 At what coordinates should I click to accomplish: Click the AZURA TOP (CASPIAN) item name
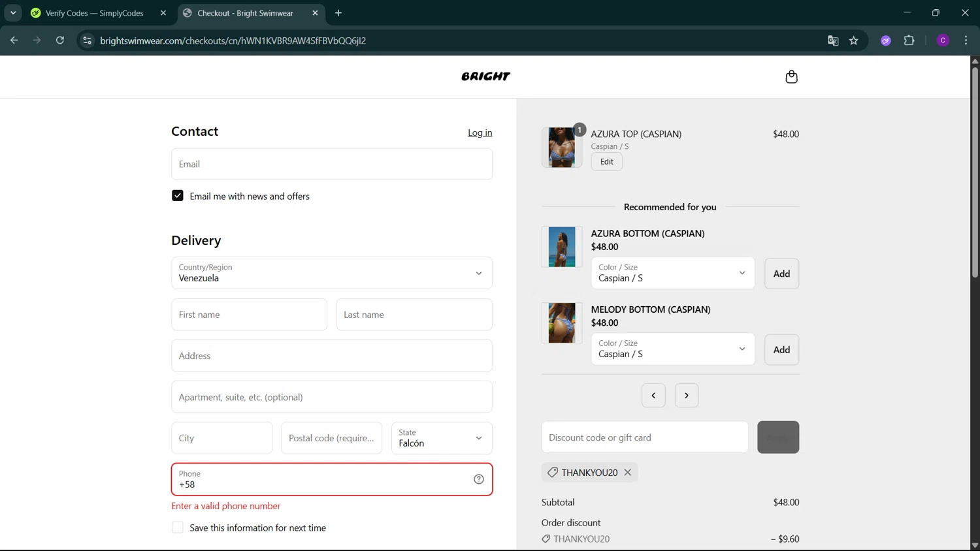click(x=636, y=134)
